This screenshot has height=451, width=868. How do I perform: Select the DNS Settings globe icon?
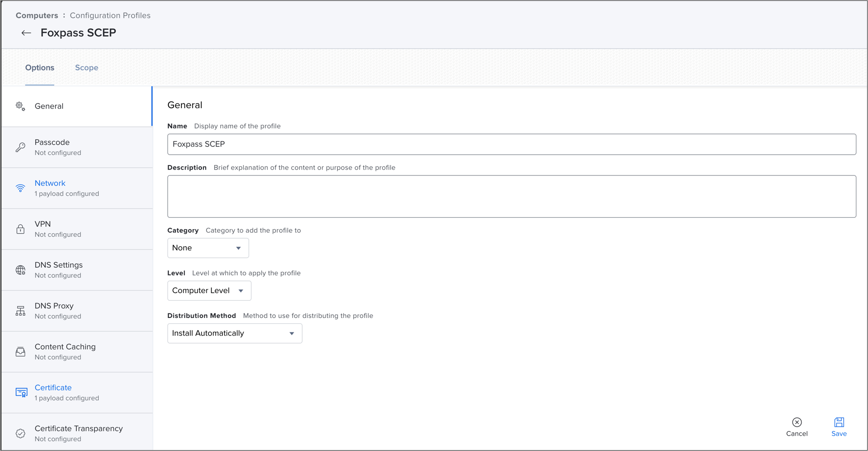click(x=20, y=270)
